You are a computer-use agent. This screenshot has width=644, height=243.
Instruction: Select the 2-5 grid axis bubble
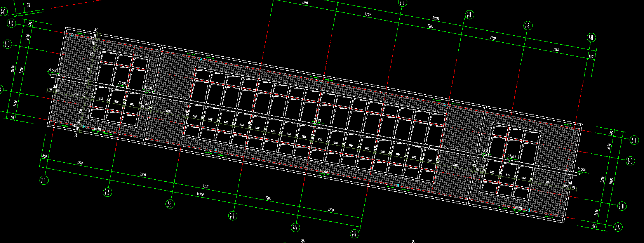pyautogui.click(x=295, y=227)
